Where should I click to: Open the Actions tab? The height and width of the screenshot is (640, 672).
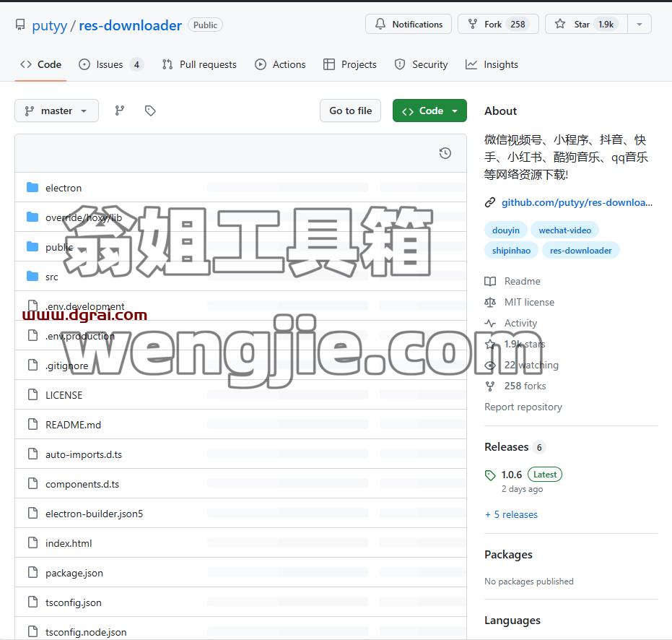tap(280, 64)
